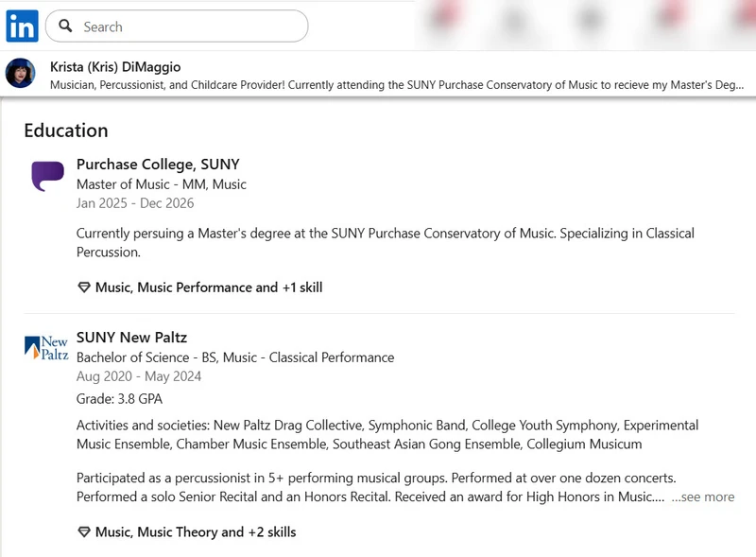This screenshot has width=756, height=557.
Task: Click the Bachelor of Science - BS degree line
Action: click(235, 357)
